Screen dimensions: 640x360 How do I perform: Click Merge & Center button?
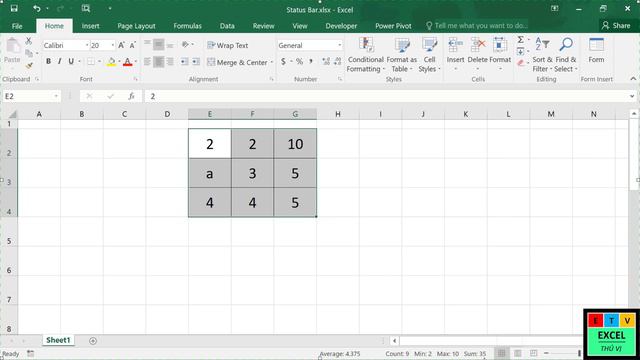(x=238, y=62)
